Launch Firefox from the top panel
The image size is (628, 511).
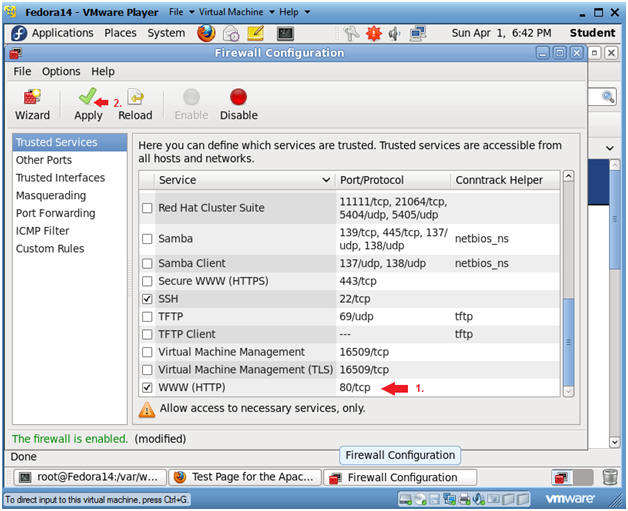[x=206, y=33]
